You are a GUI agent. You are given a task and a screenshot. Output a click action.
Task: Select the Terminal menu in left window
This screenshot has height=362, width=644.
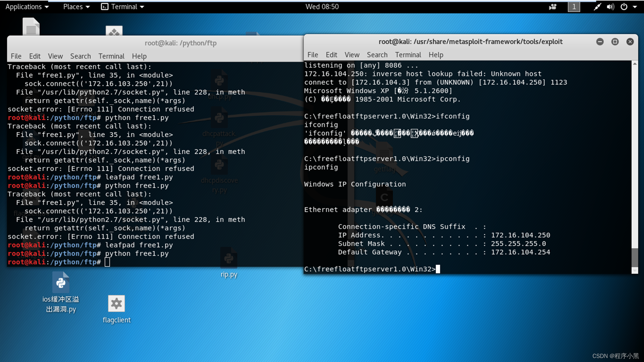(x=111, y=56)
